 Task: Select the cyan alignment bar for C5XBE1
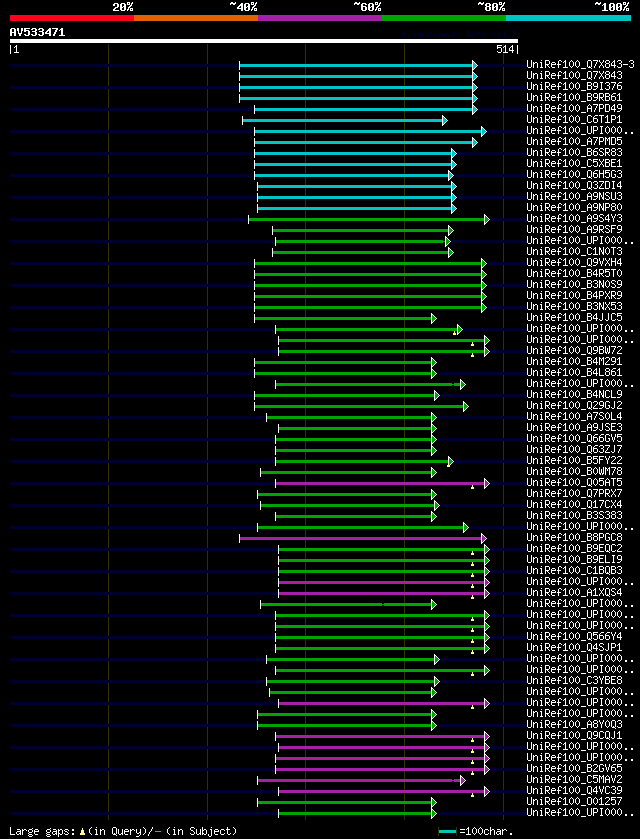355,164
